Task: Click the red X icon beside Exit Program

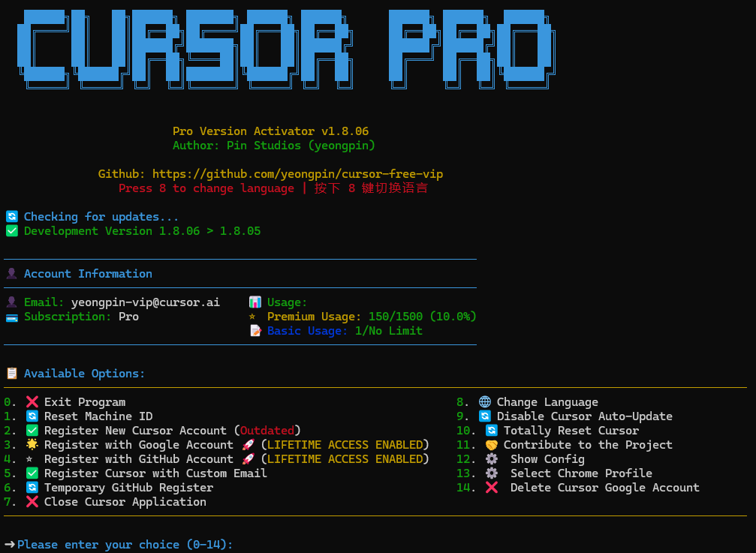Action: point(32,402)
